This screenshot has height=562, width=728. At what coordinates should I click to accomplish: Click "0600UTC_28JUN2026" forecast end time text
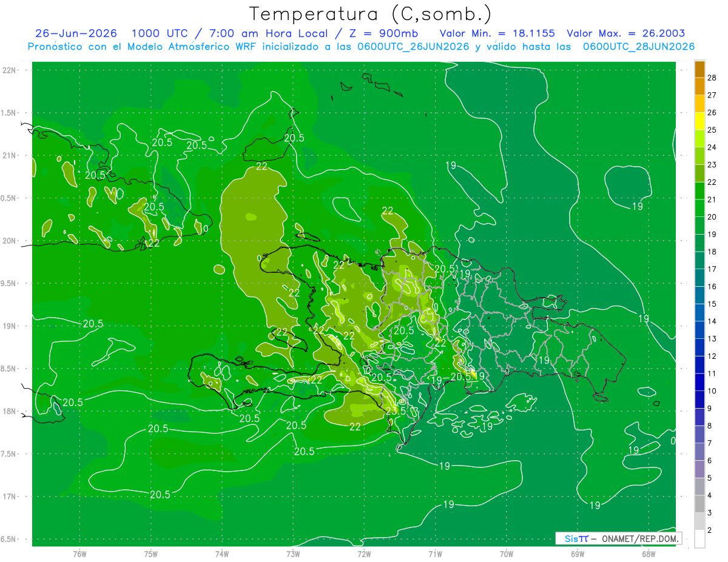coord(639,46)
